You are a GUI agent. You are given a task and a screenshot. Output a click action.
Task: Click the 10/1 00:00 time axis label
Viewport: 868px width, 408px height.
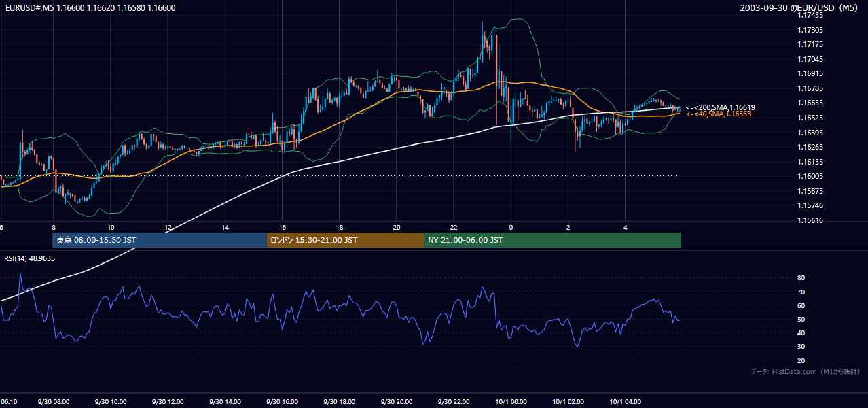[x=510, y=402]
